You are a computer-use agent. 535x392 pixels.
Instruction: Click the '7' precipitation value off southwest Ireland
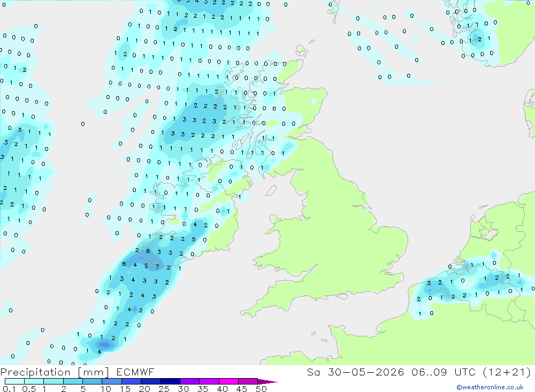point(157,267)
